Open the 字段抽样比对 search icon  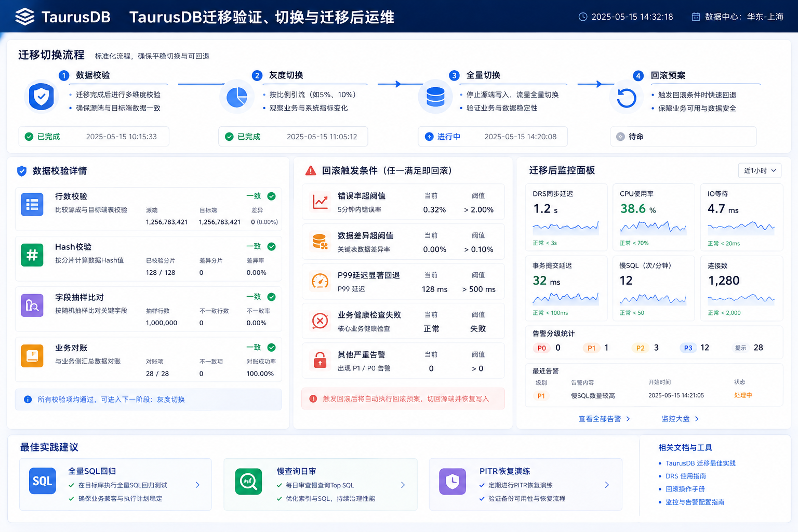tap(32, 305)
